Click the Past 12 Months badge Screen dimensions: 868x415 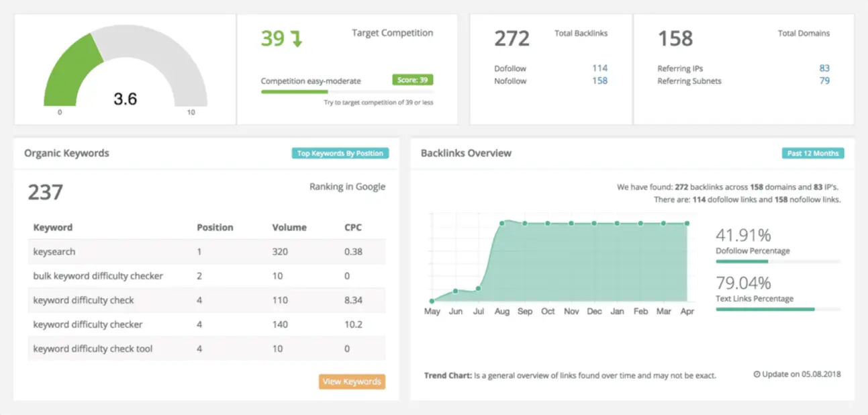[x=812, y=153]
